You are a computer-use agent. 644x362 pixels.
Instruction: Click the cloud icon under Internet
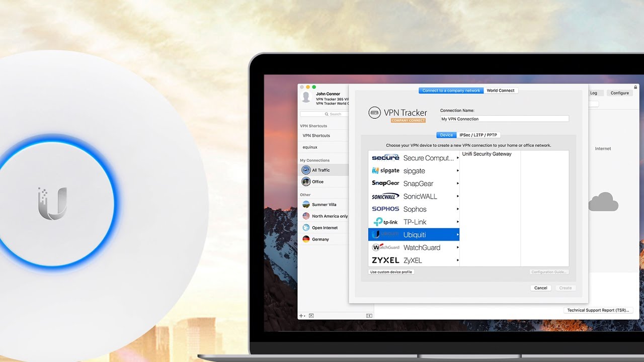(603, 202)
